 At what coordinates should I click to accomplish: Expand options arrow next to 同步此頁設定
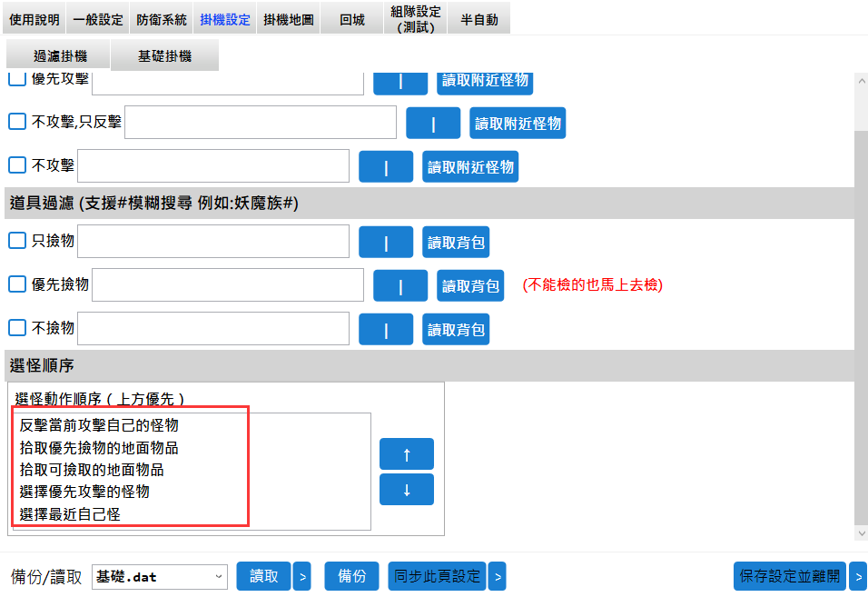pyautogui.click(x=497, y=576)
